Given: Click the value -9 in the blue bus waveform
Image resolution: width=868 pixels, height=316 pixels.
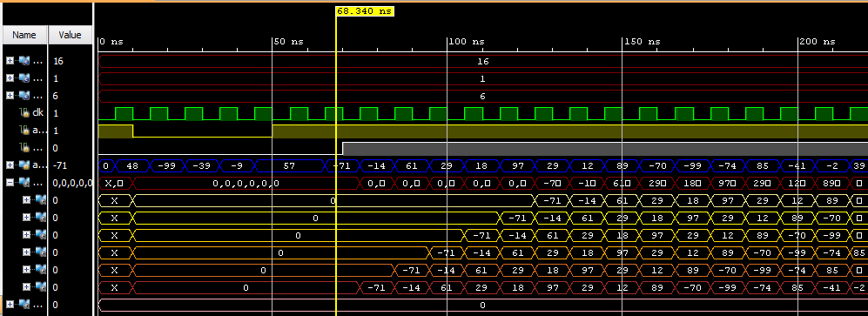Looking at the screenshot, I should point(238,165).
